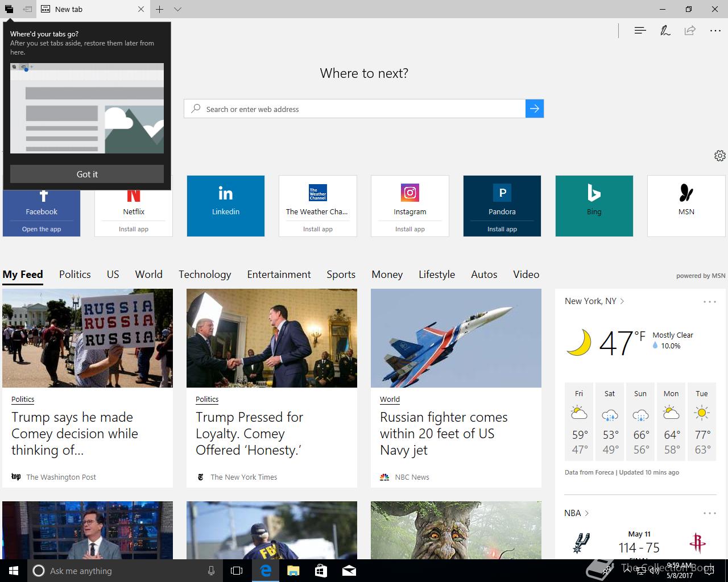Open page customization gear icon
Viewport: 728px width, 582px height.
pos(719,156)
